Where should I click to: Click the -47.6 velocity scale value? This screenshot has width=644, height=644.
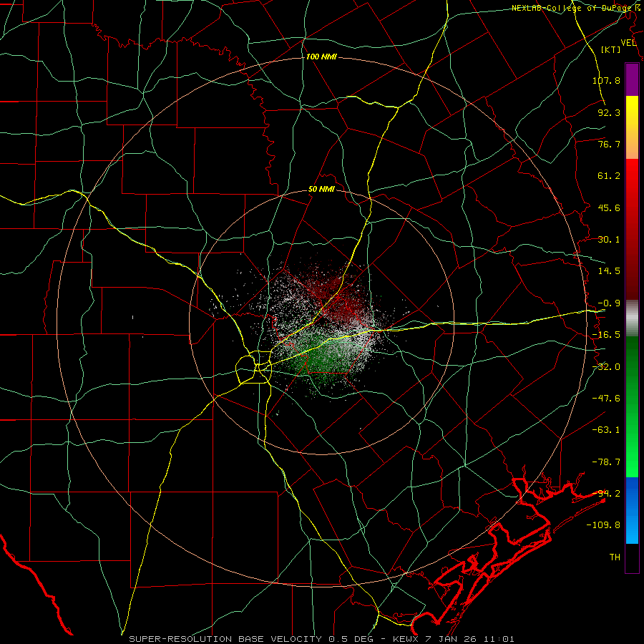click(x=606, y=399)
